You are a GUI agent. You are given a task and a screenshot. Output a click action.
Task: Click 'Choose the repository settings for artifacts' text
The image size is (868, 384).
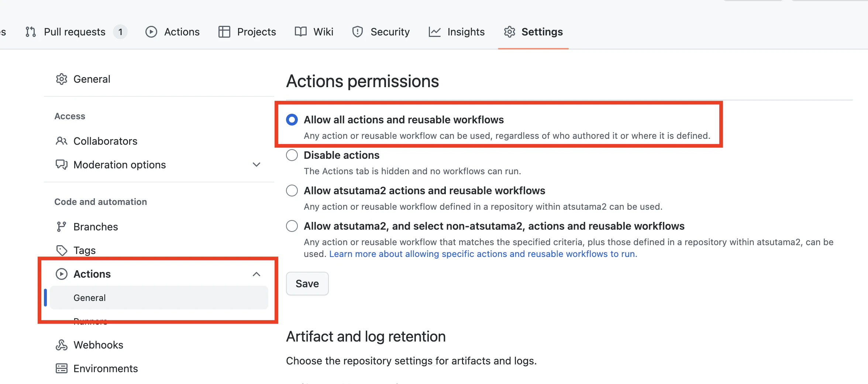click(411, 361)
